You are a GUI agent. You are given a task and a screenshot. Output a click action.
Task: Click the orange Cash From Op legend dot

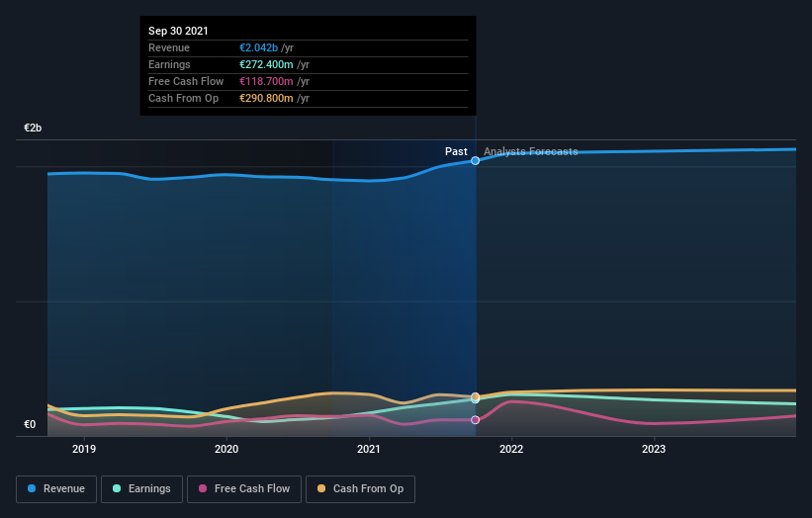pos(321,488)
